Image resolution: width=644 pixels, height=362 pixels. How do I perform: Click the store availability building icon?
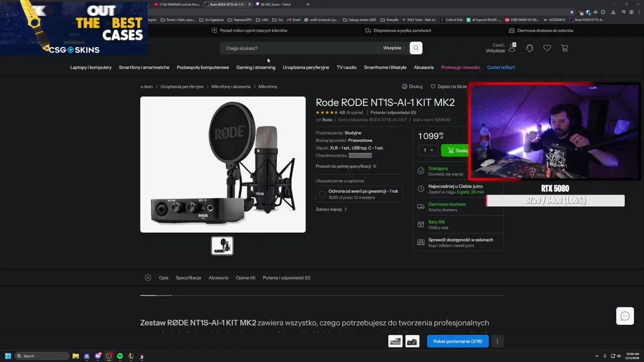pos(421,242)
